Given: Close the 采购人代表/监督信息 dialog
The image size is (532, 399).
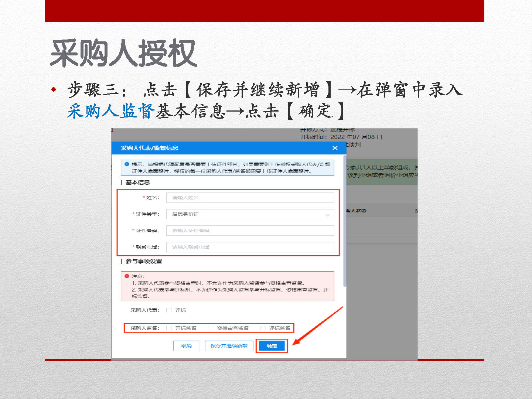Looking at the screenshot, I should pyautogui.click(x=335, y=148).
